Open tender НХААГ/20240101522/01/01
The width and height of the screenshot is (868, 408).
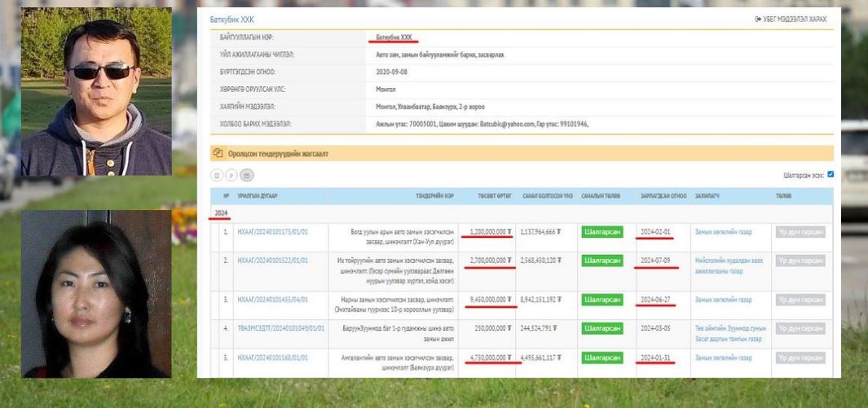(x=272, y=261)
